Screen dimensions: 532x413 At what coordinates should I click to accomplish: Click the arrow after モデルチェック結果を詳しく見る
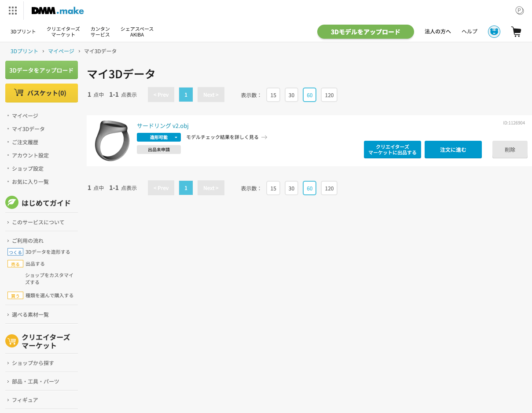click(x=264, y=137)
